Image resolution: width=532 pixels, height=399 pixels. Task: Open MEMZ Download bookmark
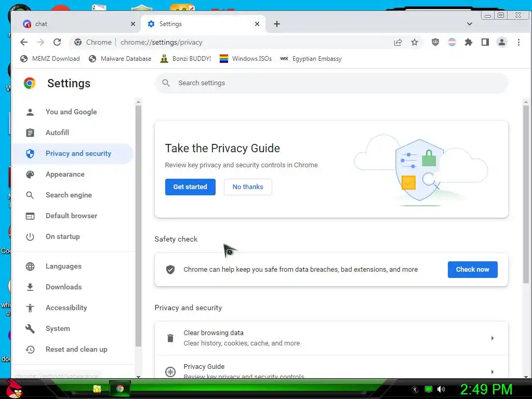click(50, 59)
